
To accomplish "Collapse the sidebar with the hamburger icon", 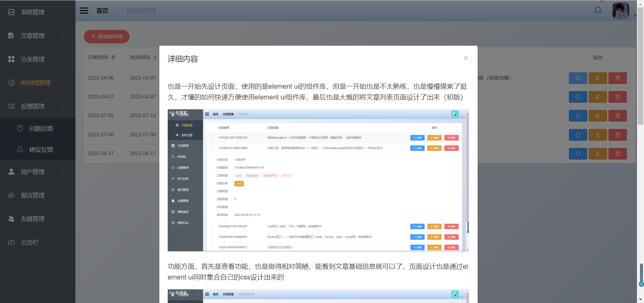I will (84, 10).
